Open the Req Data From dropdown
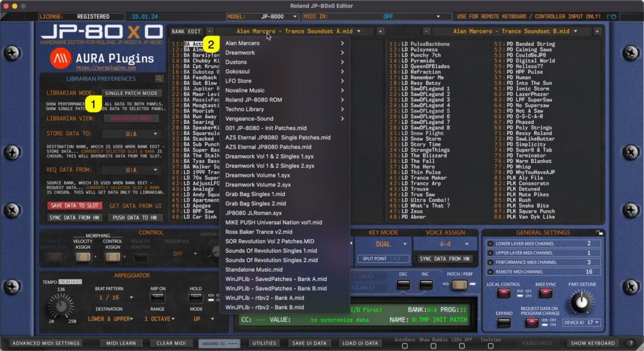The height and width of the screenshot is (351, 644). [x=131, y=170]
